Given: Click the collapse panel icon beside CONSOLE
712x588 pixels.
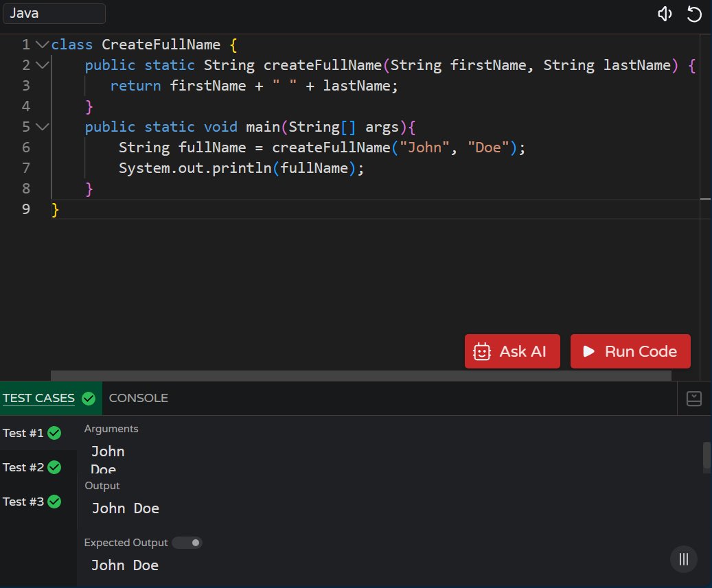Looking at the screenshot, I should (693, 398).
